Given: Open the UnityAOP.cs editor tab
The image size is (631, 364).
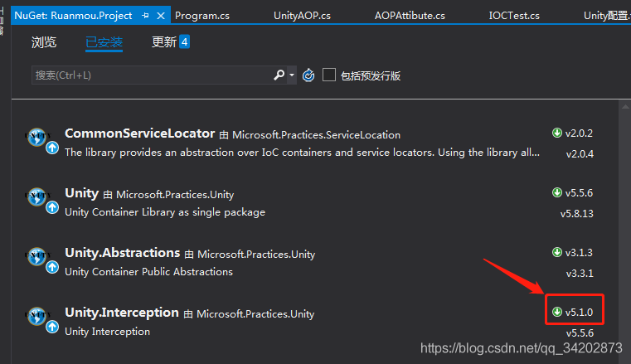Looking at the screenshot, I should pyautogui.click(x=302, y=16).
